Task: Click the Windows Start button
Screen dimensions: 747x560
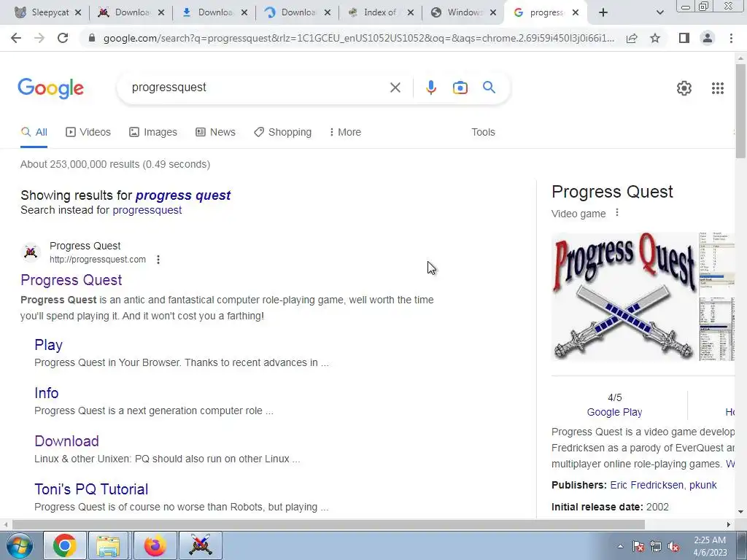Action: (20, 546)
